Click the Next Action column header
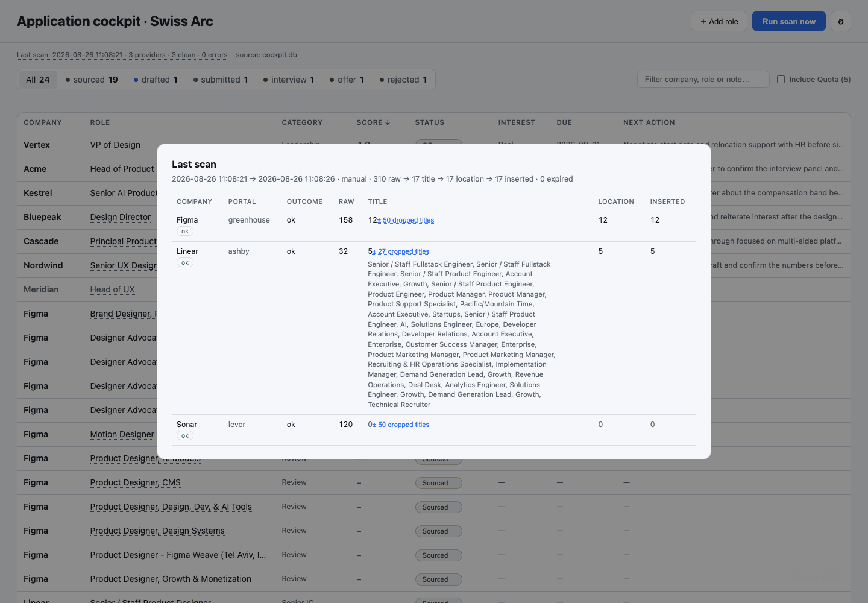868x603 pixels. [649, 122]
